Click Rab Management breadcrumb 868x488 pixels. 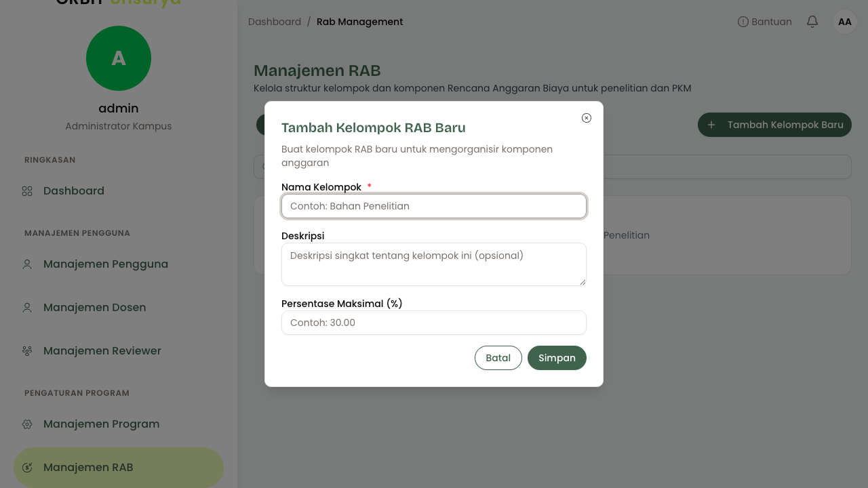point(360,22)
